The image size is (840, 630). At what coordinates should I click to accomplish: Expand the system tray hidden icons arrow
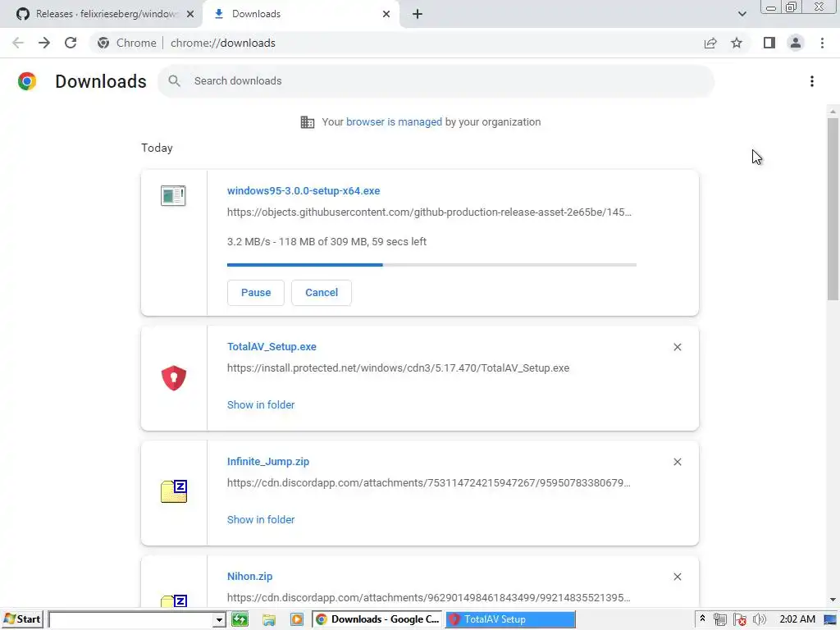coord(702,619)
